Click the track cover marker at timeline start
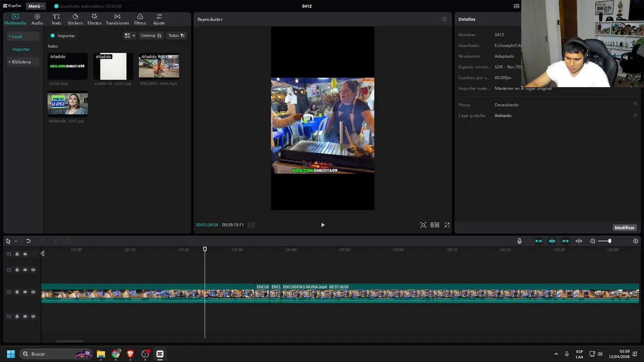This screenshot has width=644, height=362. coord(42,253)
